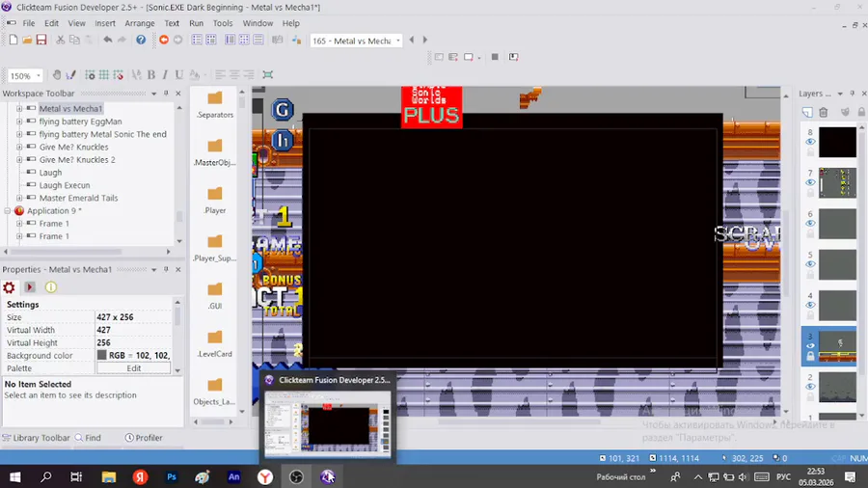Click the Stop application square icon
The height and width of the screenshot is (488, 868).
point(495,57)
